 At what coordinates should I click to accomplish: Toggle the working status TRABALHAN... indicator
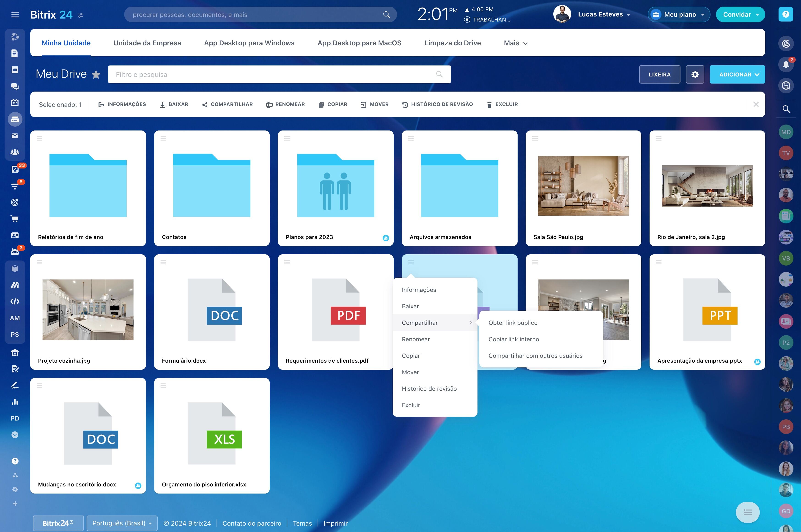point(487,20)
